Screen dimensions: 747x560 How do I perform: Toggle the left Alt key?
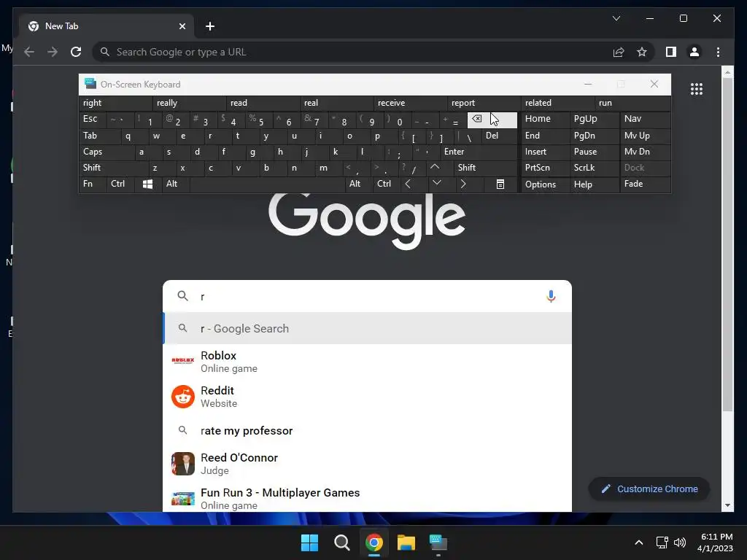point(175,184)
